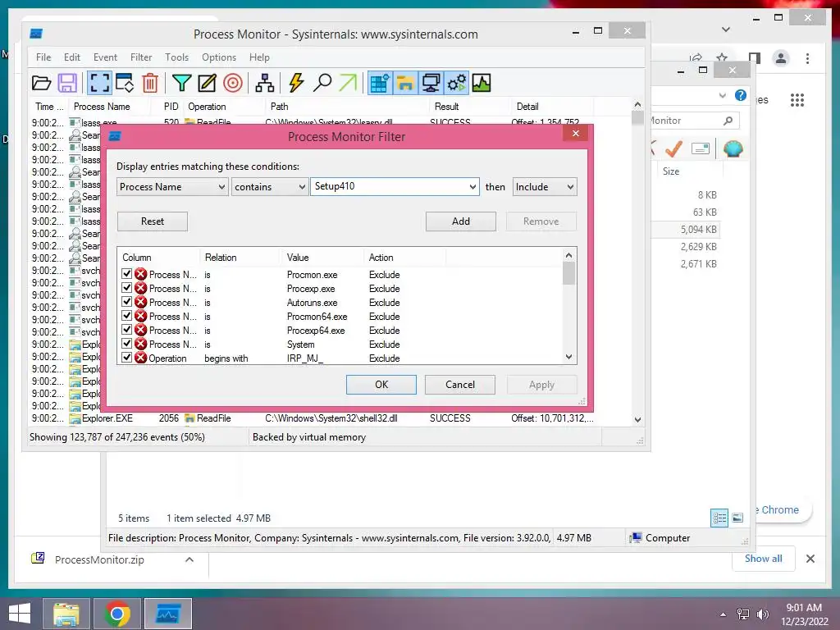
Task: Click the blue help question mark icon
Action: 741,95
